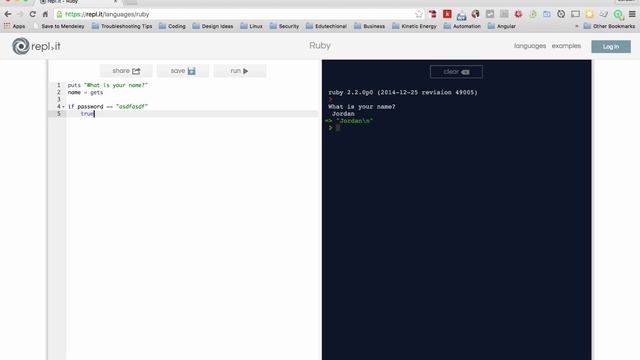640x360 pixels.
Task: Clear the console output
Action: 456,72
